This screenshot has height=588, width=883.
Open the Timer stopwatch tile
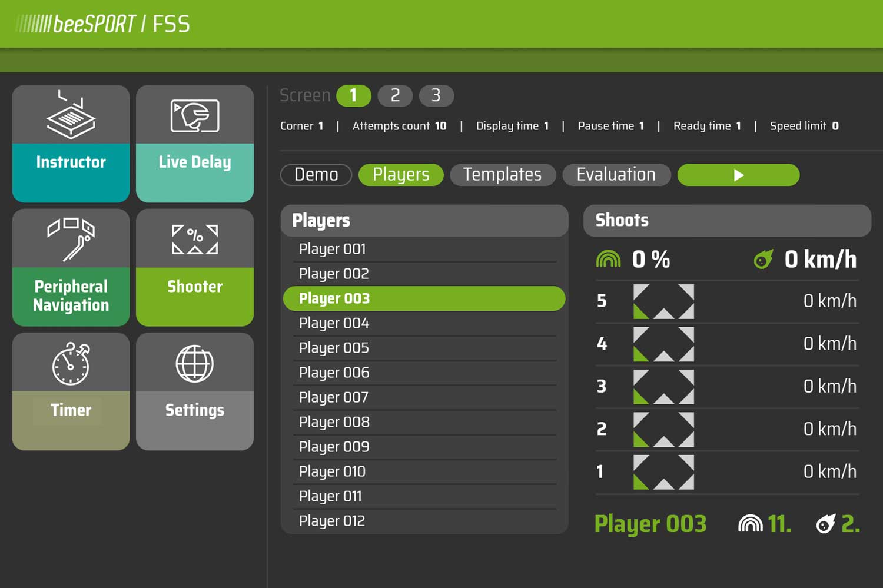coord(71,391)
